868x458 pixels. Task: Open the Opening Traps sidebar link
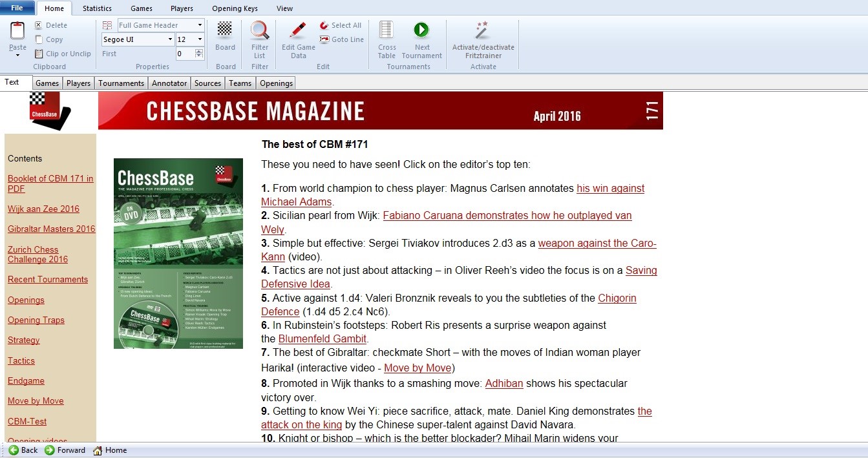point(36,320)
